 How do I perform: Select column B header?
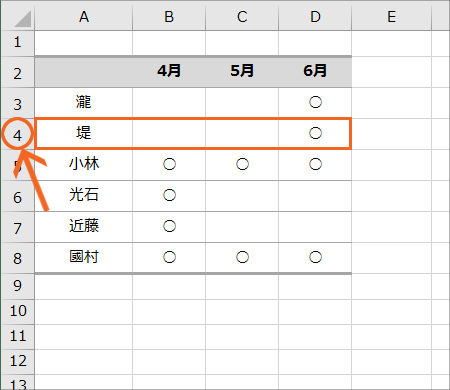pos(169,17)
